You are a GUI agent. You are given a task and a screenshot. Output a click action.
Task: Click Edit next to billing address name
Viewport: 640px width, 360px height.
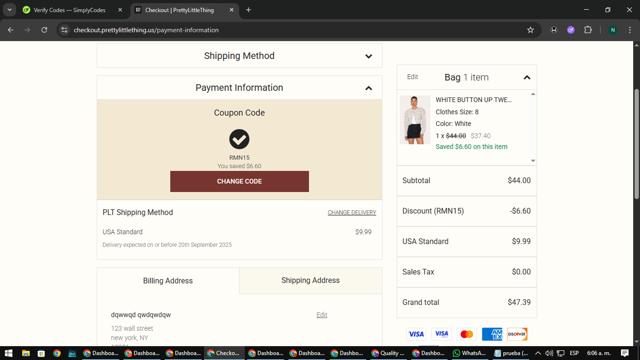pyautogui.click(x=322, y=315)
